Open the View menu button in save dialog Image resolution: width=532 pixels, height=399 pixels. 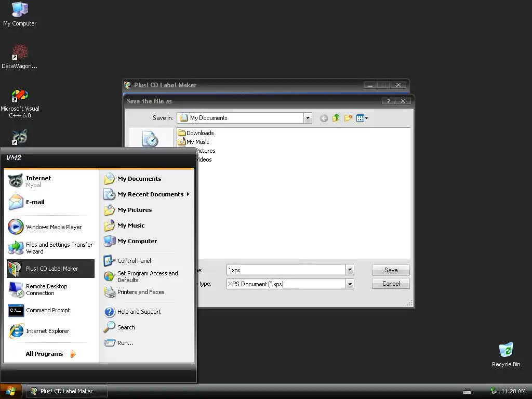(362, 118)
